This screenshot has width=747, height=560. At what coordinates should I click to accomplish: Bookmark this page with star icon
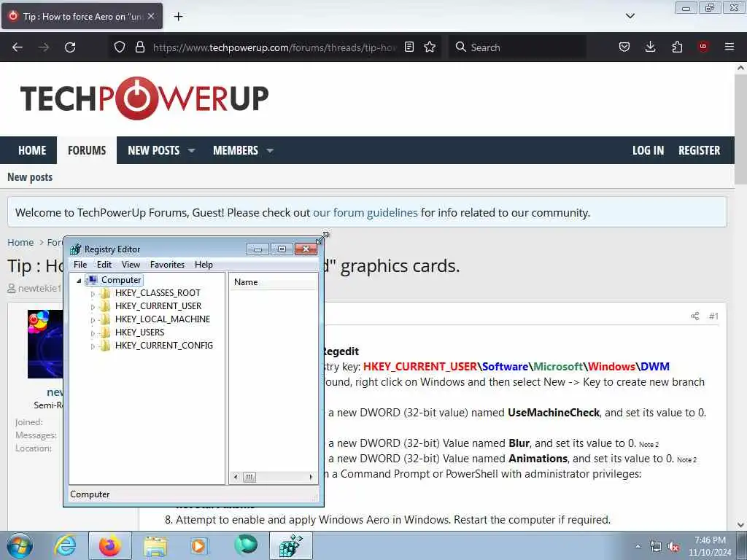pos(430,47)
